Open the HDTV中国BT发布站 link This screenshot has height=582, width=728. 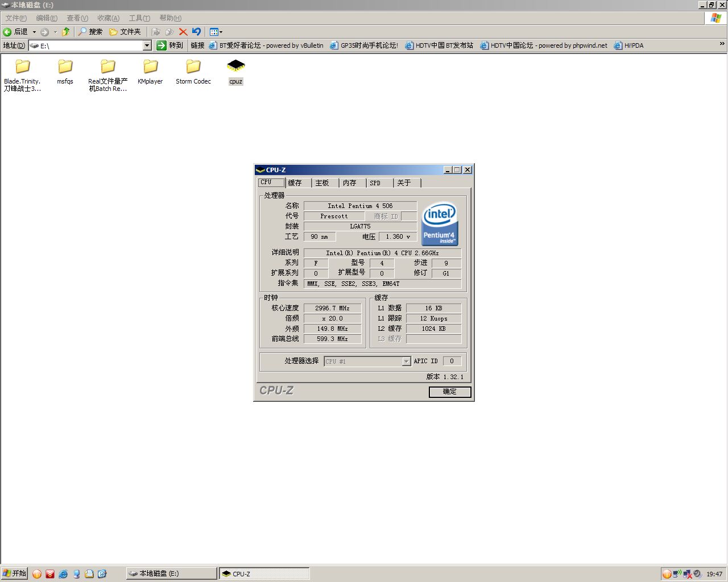tap(439, 45)
